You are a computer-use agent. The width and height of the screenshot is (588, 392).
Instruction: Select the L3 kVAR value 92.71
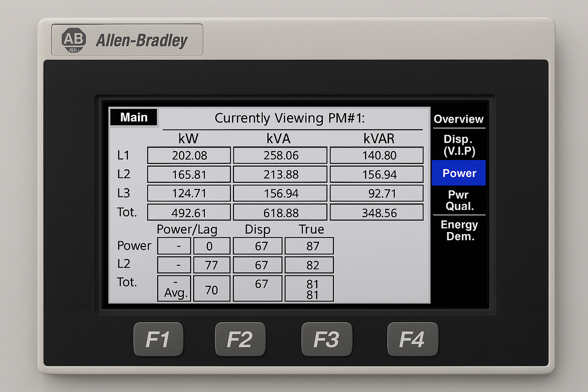click(x=377, y=193)
